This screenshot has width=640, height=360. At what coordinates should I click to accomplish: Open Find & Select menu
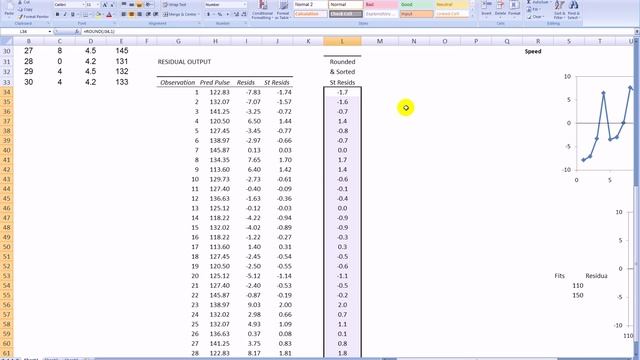[573, 10]
